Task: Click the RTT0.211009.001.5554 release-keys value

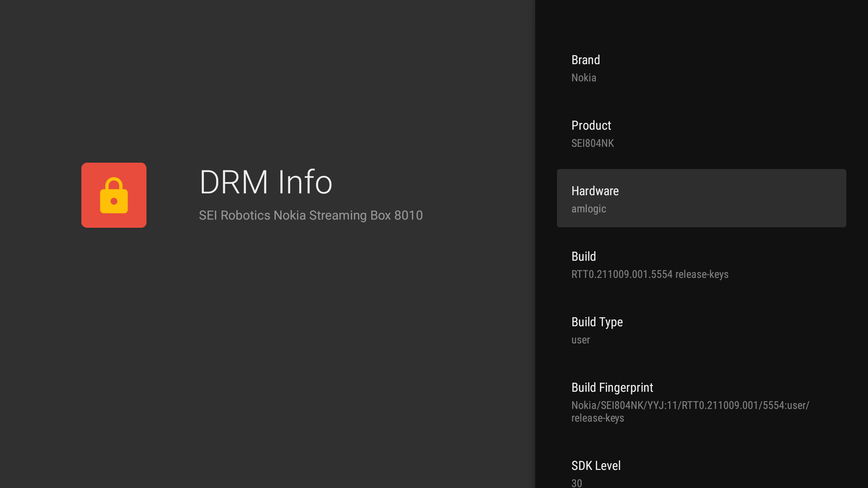Action: [x=650, y=274]
